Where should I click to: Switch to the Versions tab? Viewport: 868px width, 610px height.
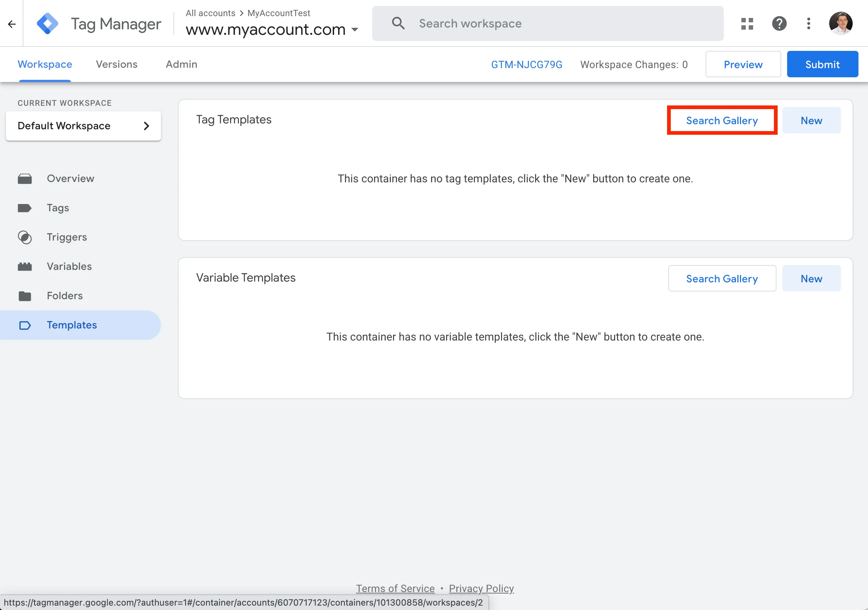point(116,64)
